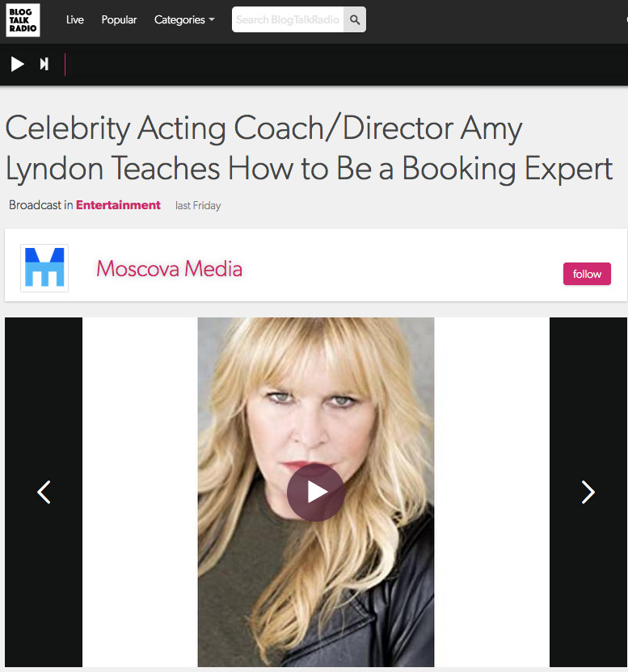Click the Search BlogTalkRadio input field
Image resolution: width=628 pixels, height=672 pixels.
(288, 19)
